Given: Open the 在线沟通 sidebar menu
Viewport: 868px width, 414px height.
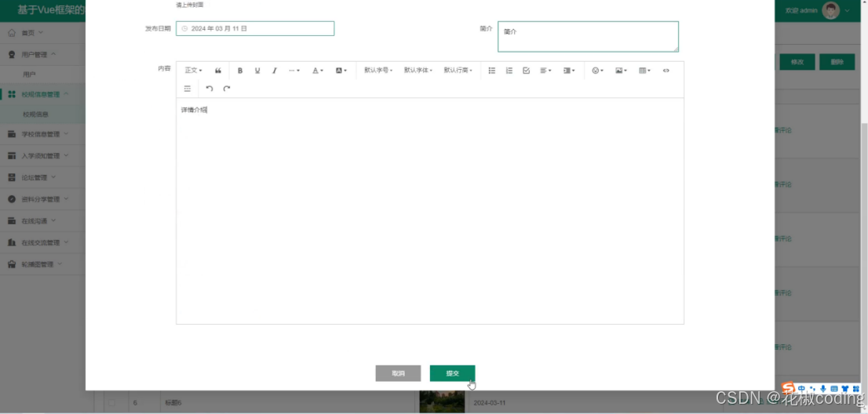Looking at the screenshot, I should pyautogui.click(x=42, y=220).
